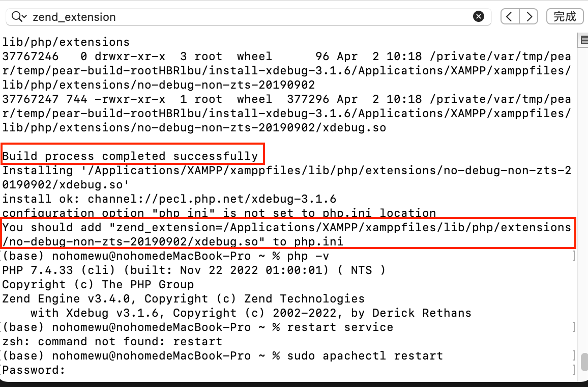Image resolution: width=588 pixels, height=387 pixels.
Task: Click the highlighted Build process completed text
Action: click(x=130, y=156)
